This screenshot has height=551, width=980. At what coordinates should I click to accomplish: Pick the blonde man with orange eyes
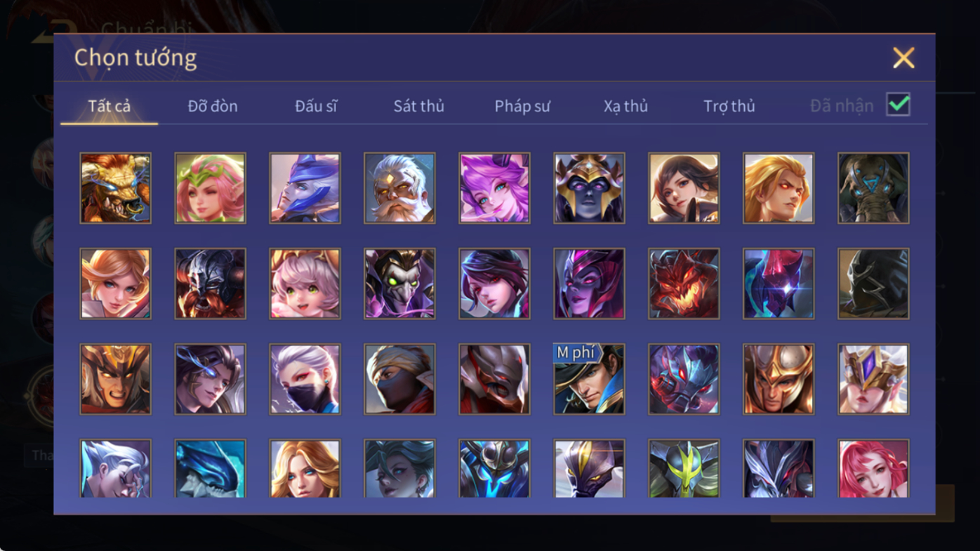[x=779, y=188]
